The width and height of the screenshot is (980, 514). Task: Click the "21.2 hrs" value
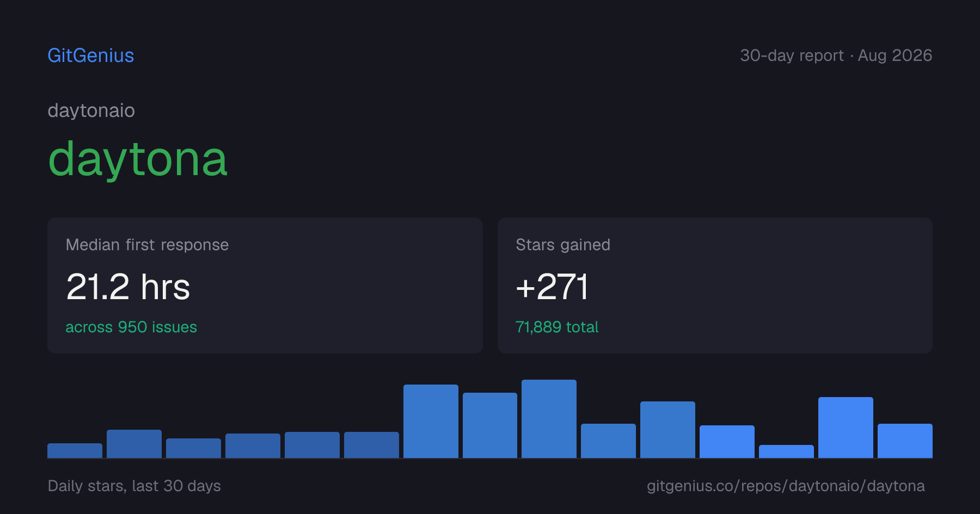tap(128, 287)
